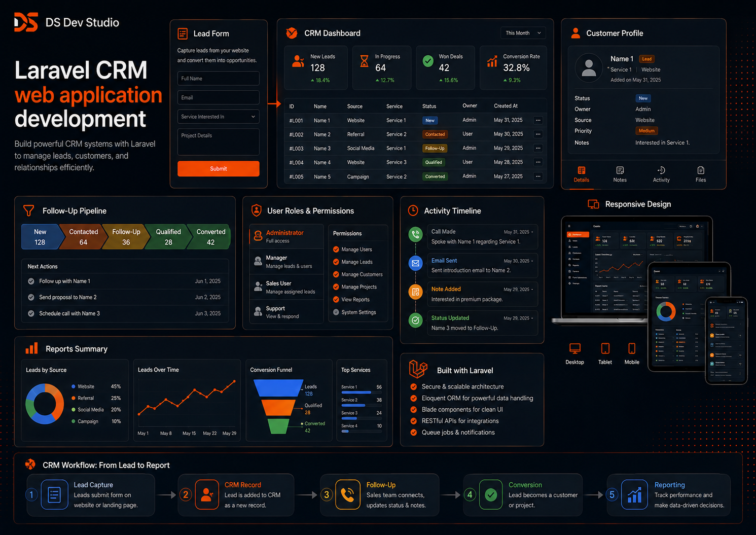Click the Medium priority badge
The image size is (756, 535).
[646, 131]
